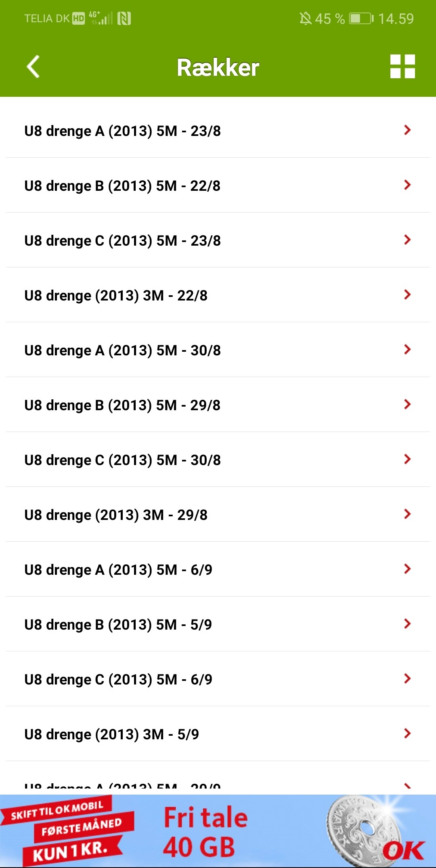Tap the NFC status icon
Viewport: 436px width, 868px height.
124,19
